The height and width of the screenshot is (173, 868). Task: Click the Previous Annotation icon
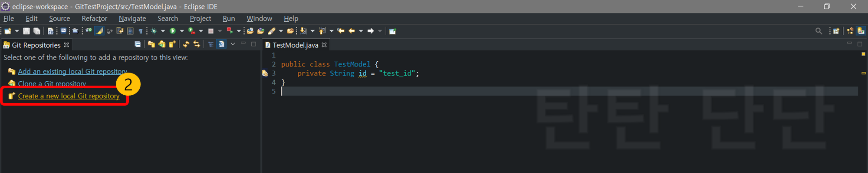(322, 31)
